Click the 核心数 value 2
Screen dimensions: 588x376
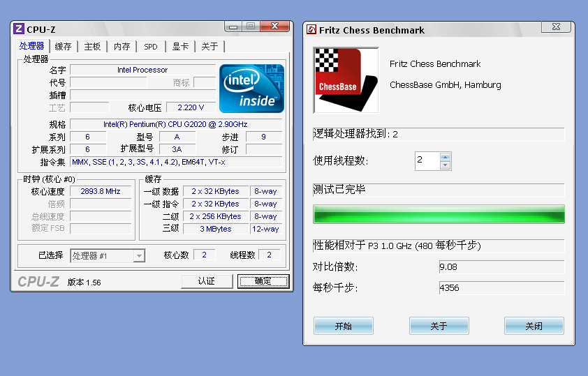coord(205,255)
